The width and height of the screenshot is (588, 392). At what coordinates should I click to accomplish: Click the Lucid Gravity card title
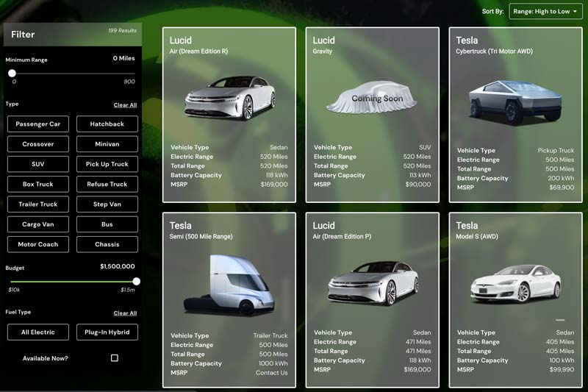tap(323, 40)
